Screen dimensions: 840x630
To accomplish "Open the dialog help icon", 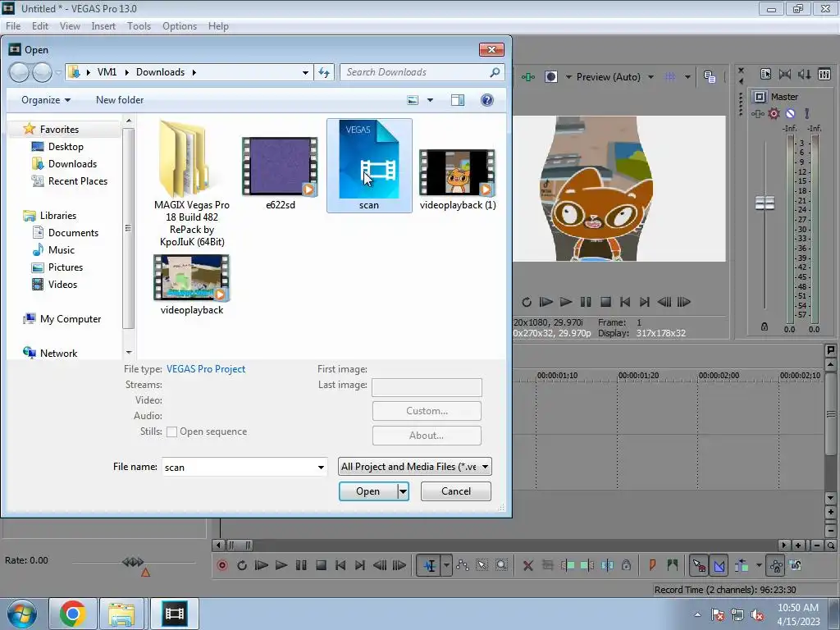I will (x=487, y=100).
